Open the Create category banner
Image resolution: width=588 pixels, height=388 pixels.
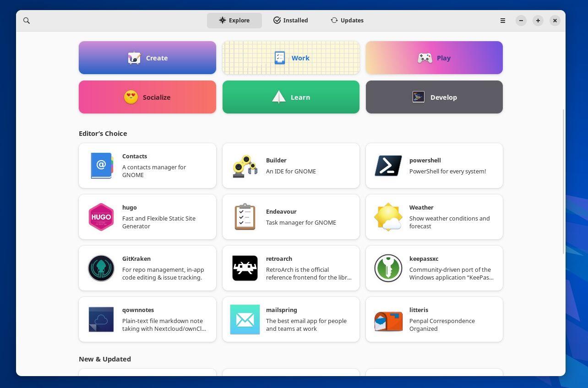(x=147, y=58)
